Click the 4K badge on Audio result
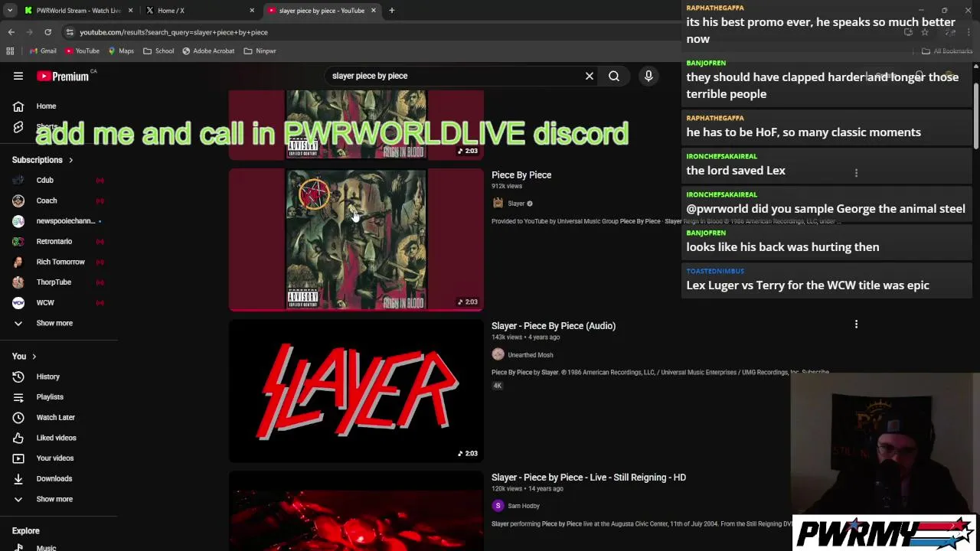The width and height of the screenshot is (980, 551). [x=497, y=386]
